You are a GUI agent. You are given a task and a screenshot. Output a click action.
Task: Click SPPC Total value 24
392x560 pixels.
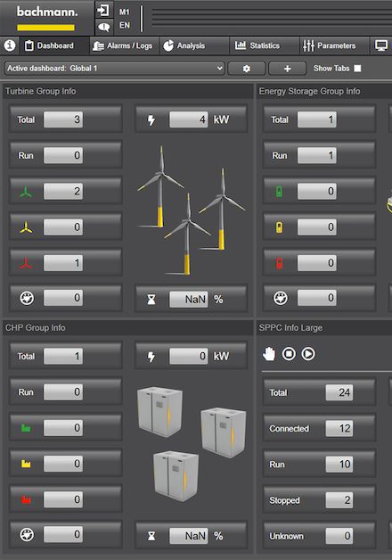339,393
